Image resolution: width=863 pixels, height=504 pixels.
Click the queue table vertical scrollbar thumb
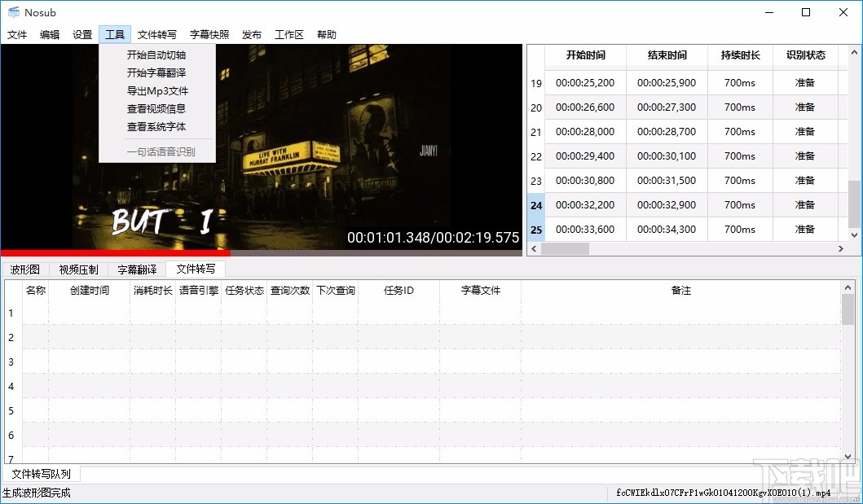click(848, 309)
